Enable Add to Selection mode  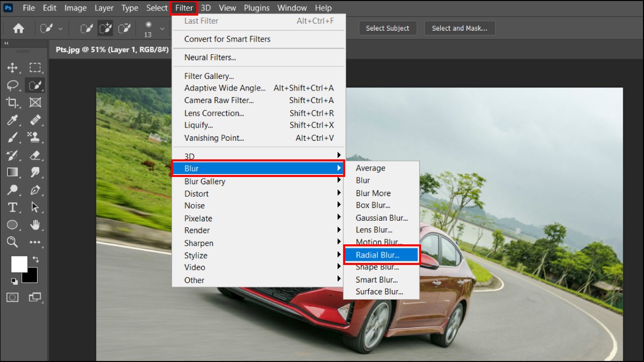105,28
